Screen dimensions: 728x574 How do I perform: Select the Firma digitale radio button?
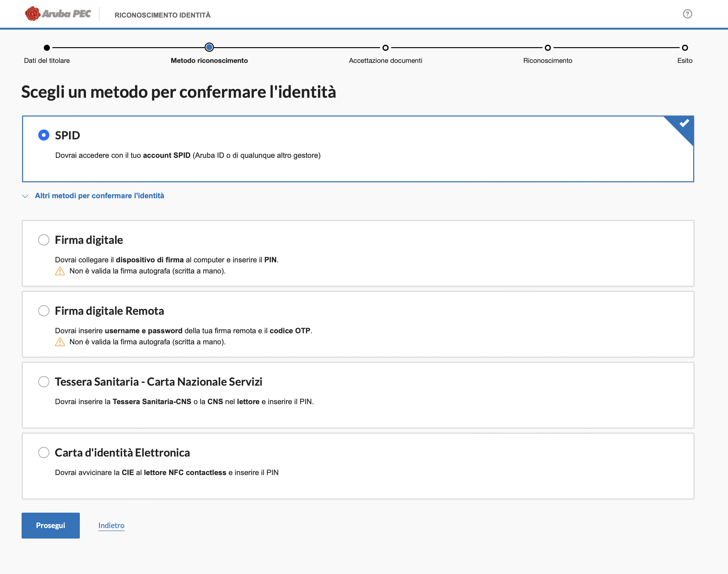coord(44,240)
